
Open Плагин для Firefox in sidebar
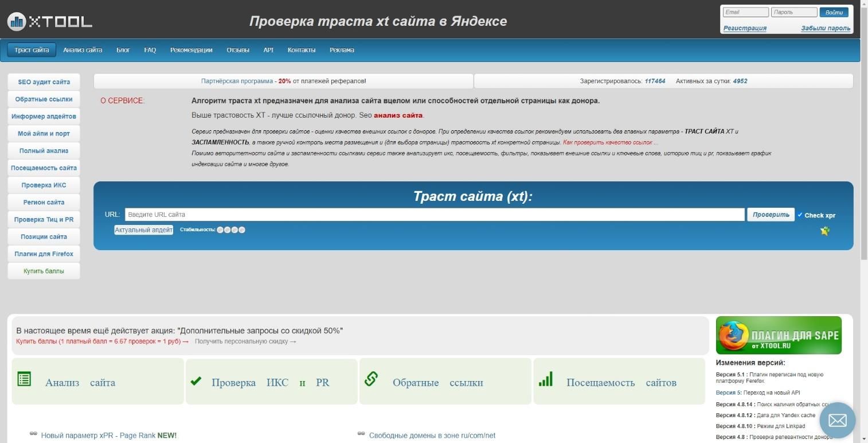pos(44,254)
